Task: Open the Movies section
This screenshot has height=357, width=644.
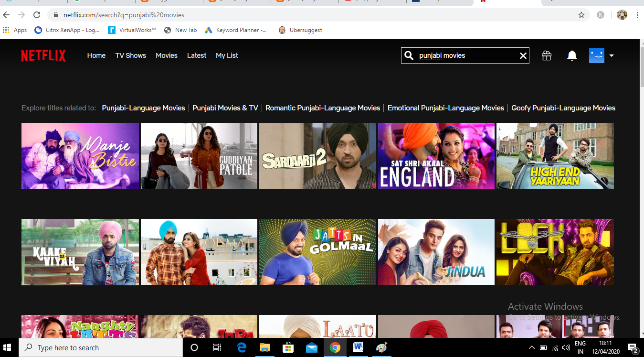Action: [x=167, y=55]
